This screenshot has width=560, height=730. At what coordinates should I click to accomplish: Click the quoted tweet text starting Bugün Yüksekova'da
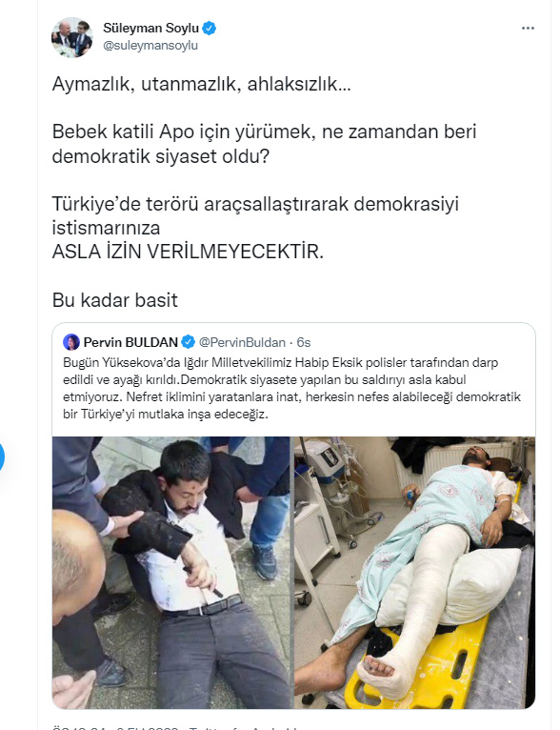pyautogui.click(x=291, y=388)
